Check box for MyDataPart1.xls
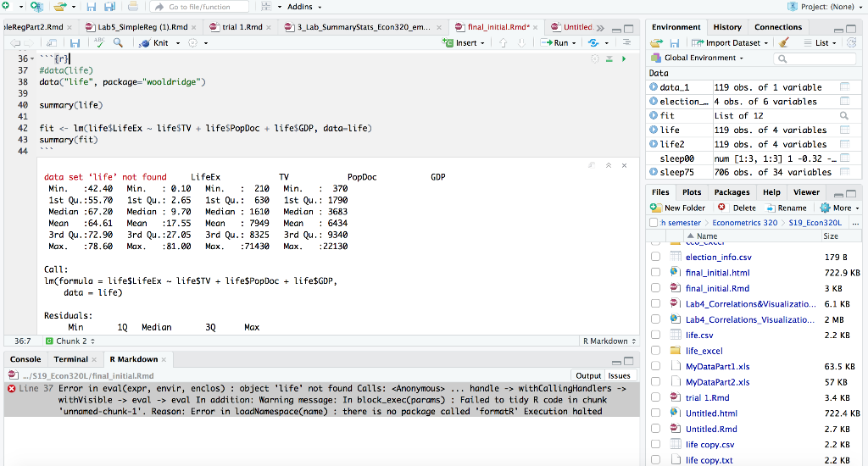This screenshot has height=466, width=868. 655,366
